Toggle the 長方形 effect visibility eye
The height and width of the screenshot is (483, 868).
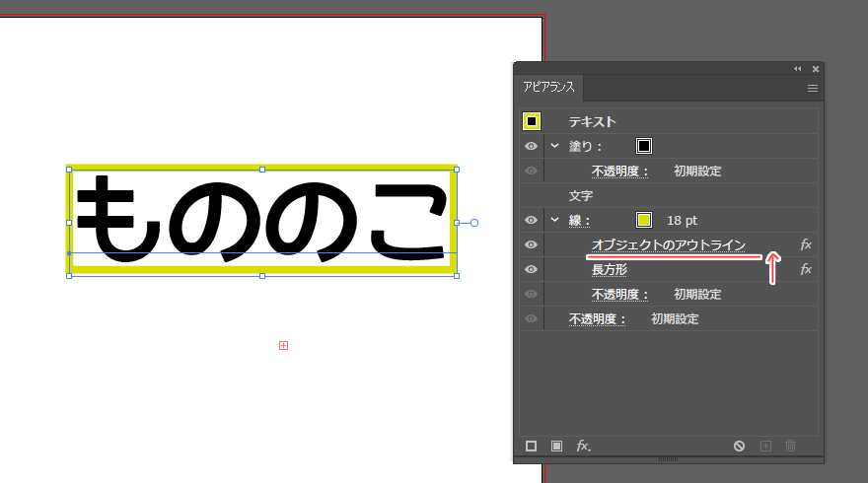click(x=532, y=269)
